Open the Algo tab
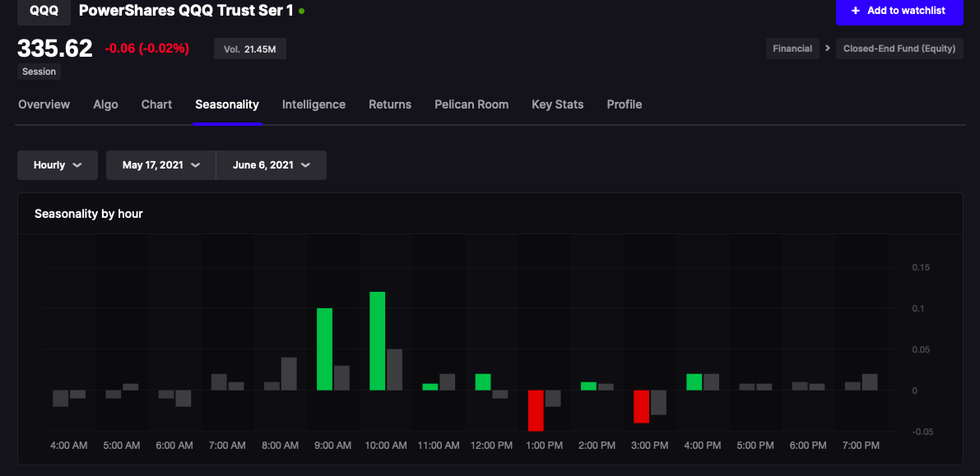 coord(105,104)
